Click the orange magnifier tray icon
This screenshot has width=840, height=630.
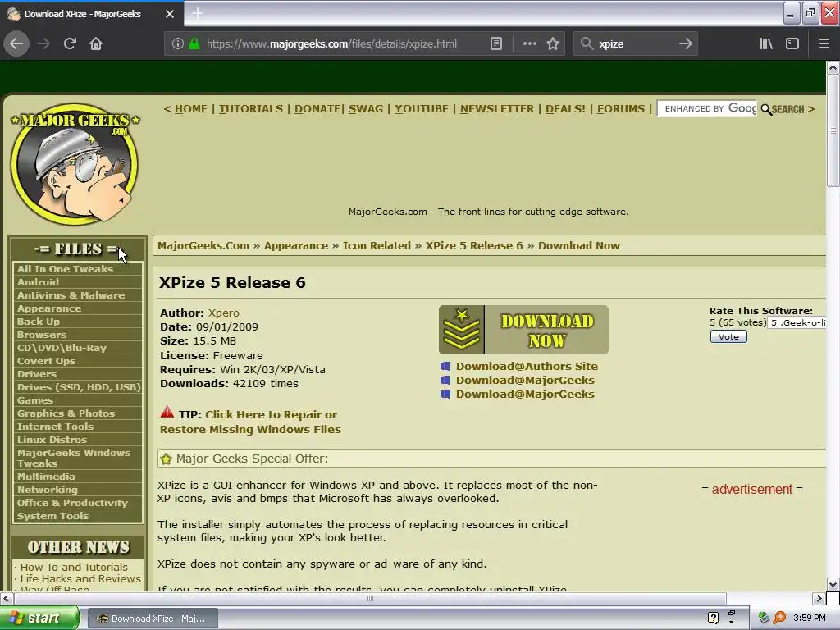[779, 618]
